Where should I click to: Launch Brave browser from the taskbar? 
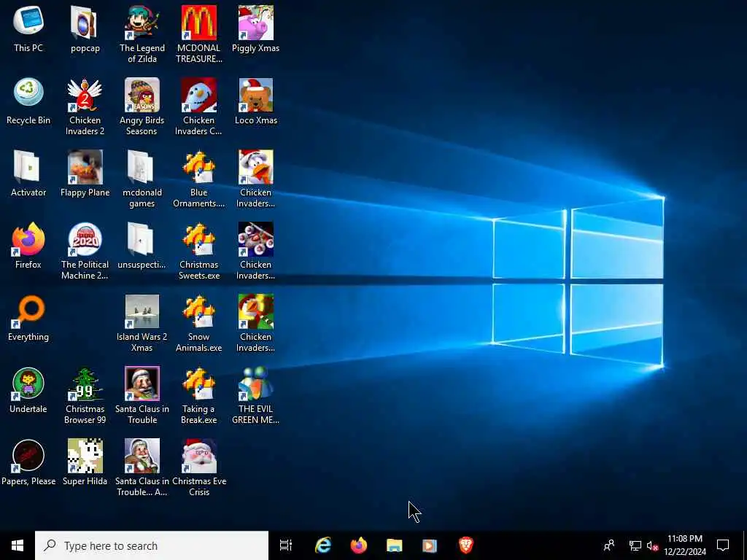click(465, 545)
